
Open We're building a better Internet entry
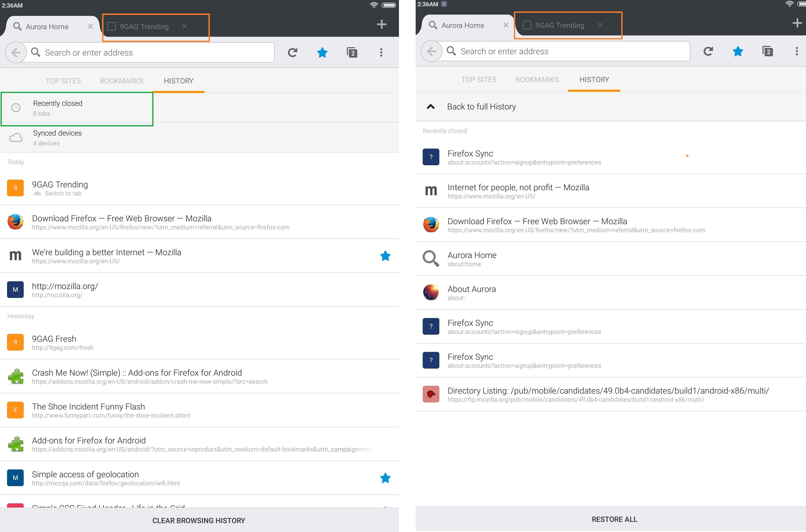(x=199, y=256)
